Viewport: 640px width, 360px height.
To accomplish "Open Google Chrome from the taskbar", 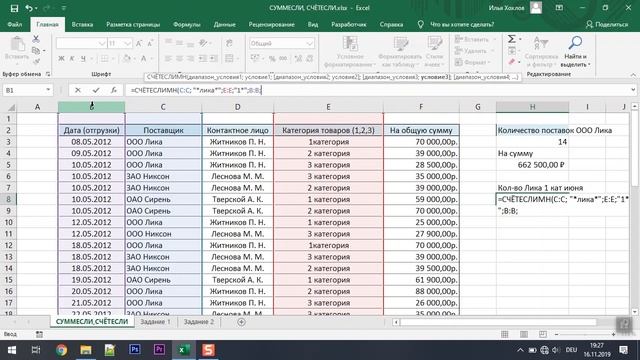I will (x=62, y=350).
